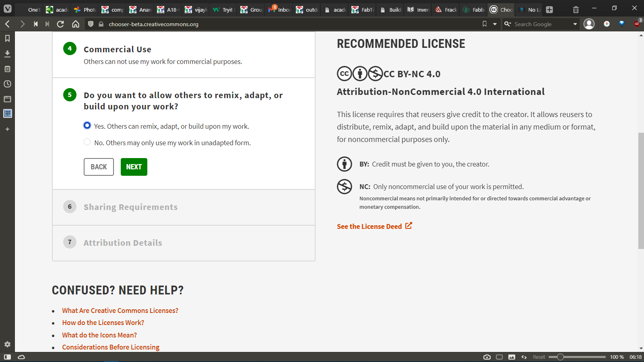The image size is (644, 362).
Task: Expand the search history dropdown arrow
Action: (575, 24)
